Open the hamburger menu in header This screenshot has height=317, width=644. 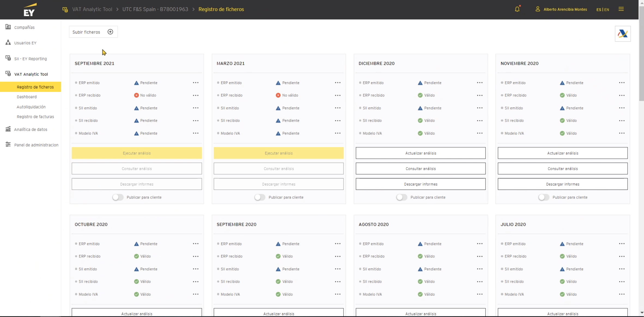click(x=621, y=9)
